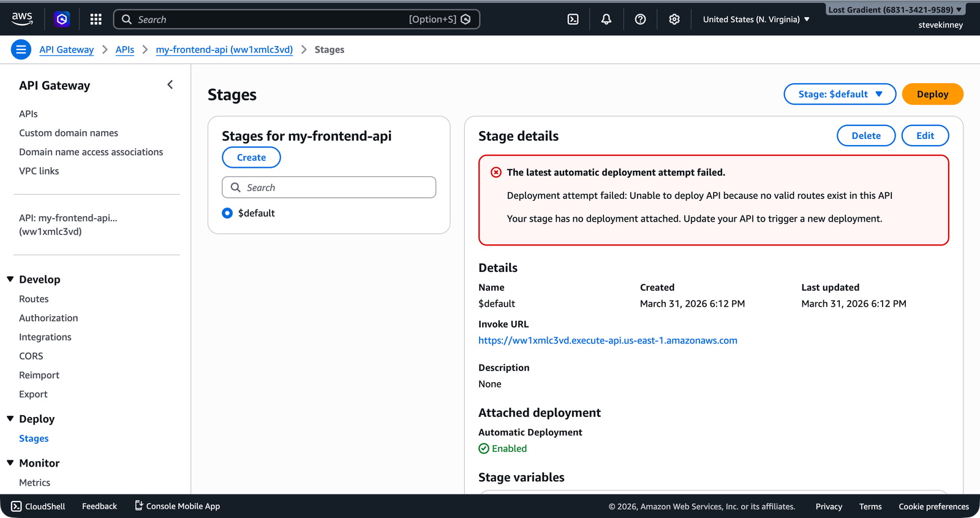The height and width of the screenshot is (518, 980).
Task: Click the Amazon Q icon in search bar
Action: [466, 20]
